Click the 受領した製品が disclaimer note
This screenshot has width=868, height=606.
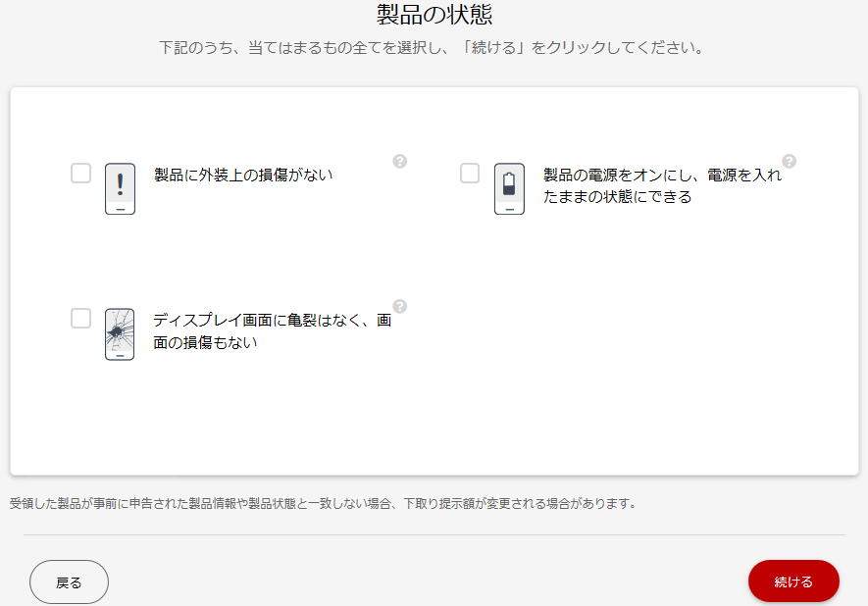325,504
